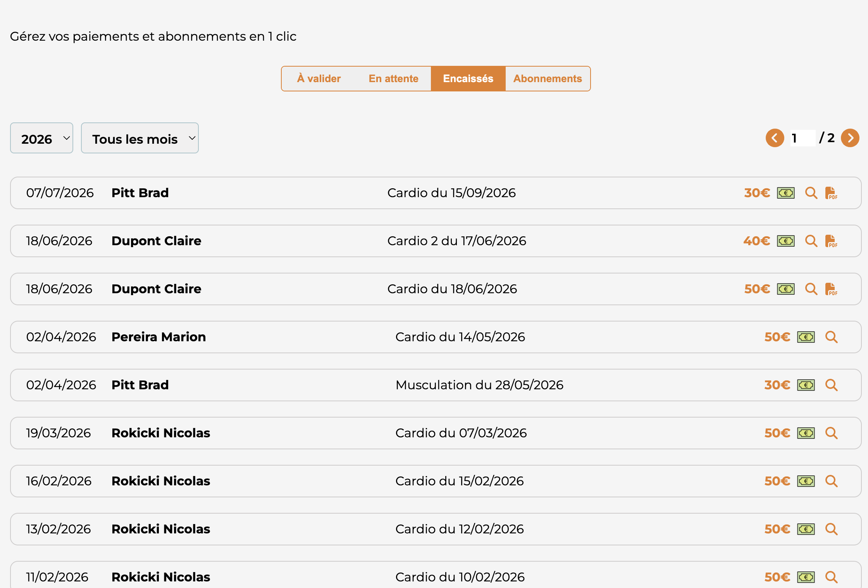Click cash icon on Pereira Marion row
This screenshot has width=868, height=588.
(x=806, y=337)
